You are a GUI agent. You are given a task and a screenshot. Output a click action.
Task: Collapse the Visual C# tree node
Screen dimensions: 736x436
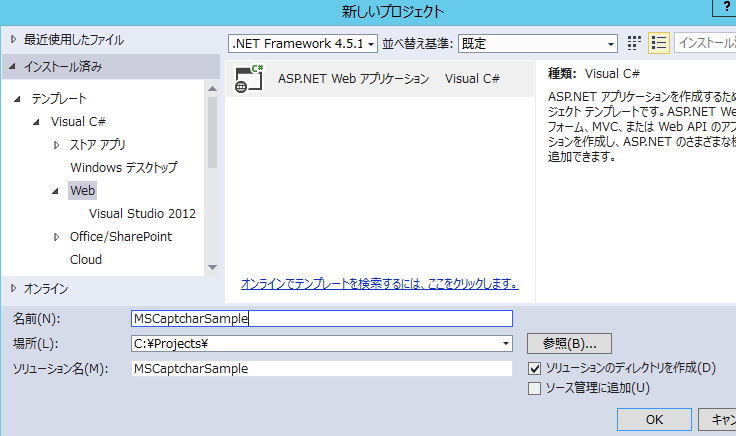pos(37,122)
